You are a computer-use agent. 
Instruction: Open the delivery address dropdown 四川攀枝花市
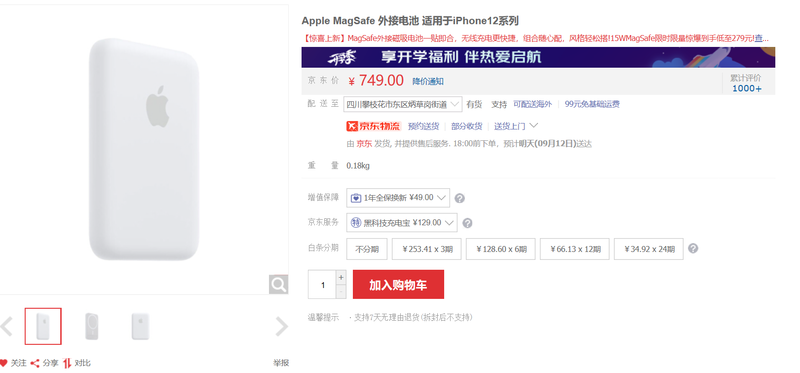click(x=403, y=104)
